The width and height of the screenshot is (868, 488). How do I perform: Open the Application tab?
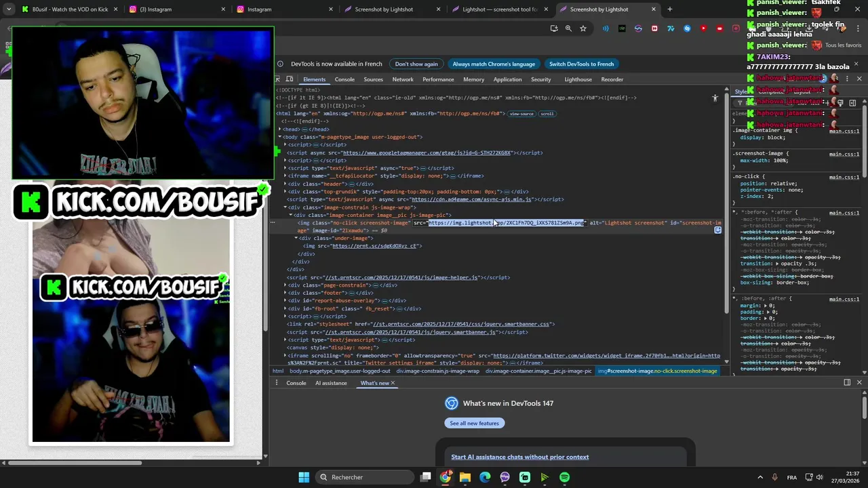click(507, 79)
